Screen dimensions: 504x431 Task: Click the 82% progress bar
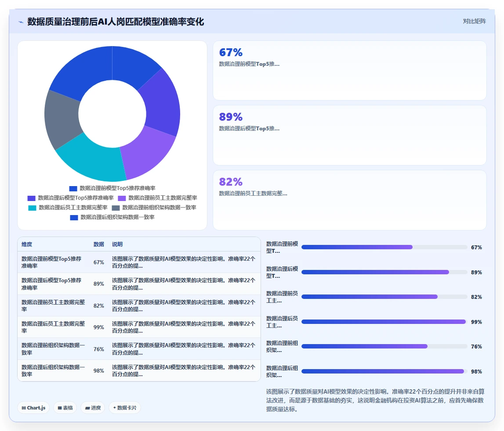[384, 297]
